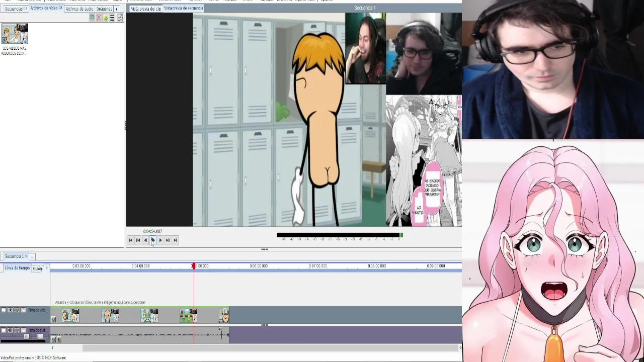644x362 pixels.
Task: Click the bin pop-out window icon
Action: (x=120, y=18)
